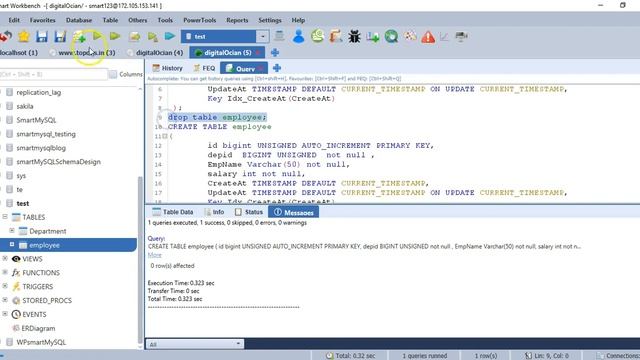Click the More link under the query
This screenshot has height=360, width=640.
point(154,255)
